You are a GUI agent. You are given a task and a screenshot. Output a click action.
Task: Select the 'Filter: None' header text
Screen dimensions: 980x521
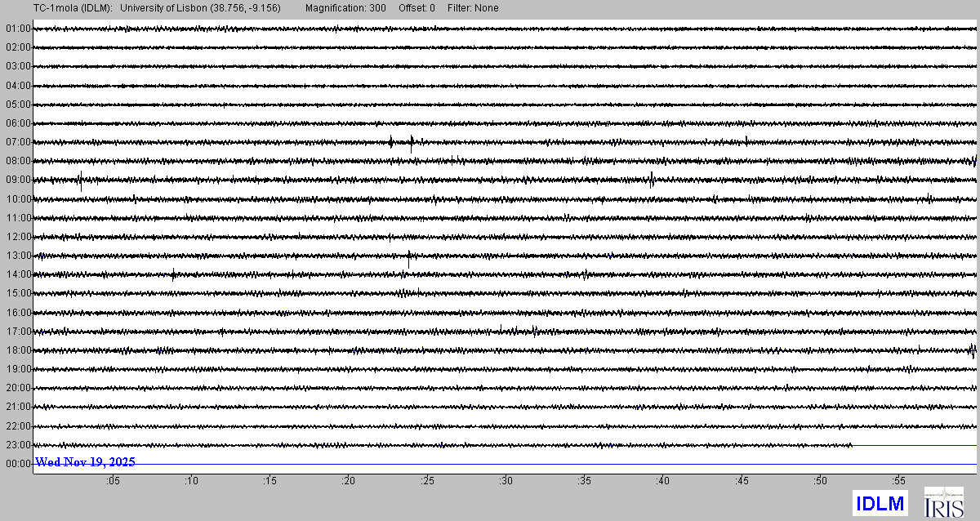pos(473,8)
